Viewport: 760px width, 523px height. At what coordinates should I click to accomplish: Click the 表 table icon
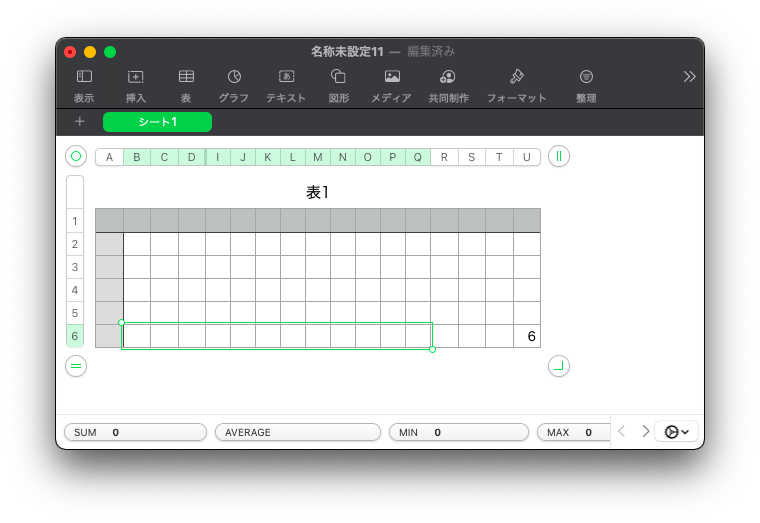[x=186, y=77]
